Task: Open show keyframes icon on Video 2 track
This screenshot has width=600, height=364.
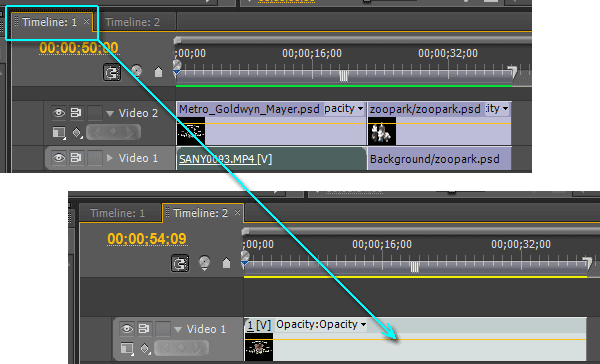Action: pos(77,133)
